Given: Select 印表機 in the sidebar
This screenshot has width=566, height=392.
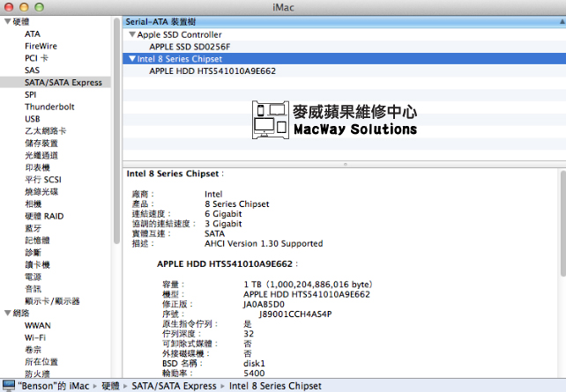Looking at the screenshot, I should [x=37, y=167].
